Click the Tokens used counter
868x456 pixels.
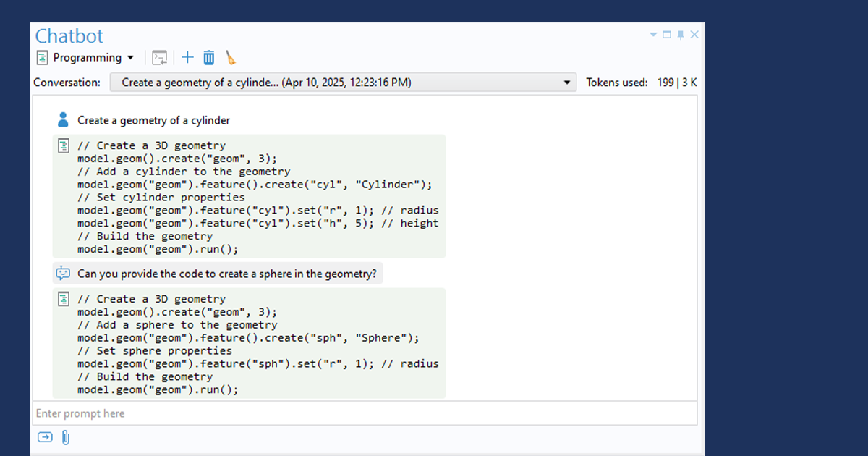click(x=641, y=83)
